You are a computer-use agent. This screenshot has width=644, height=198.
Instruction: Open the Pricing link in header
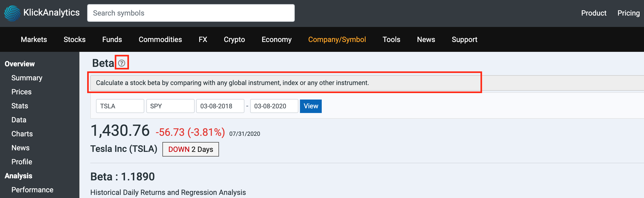628,13
